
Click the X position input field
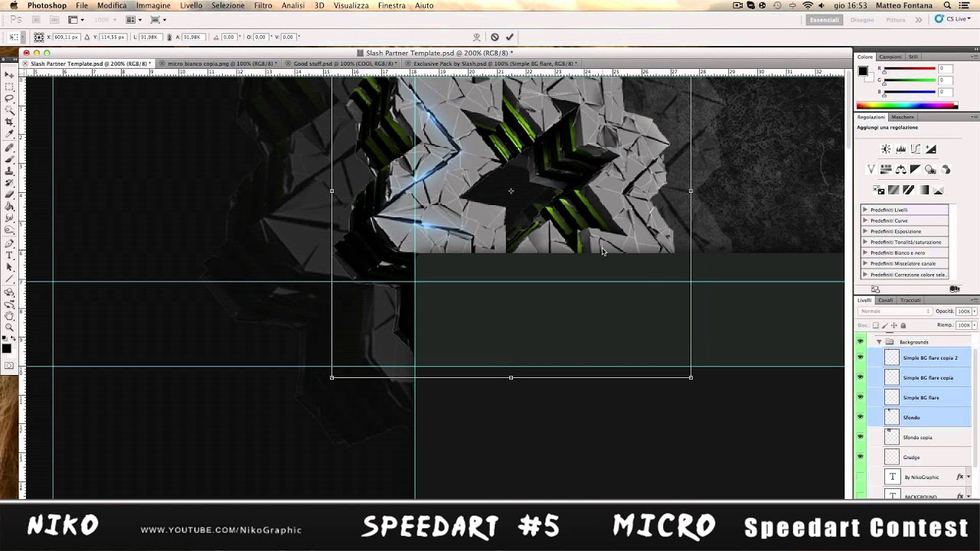[x=67, y=37]
